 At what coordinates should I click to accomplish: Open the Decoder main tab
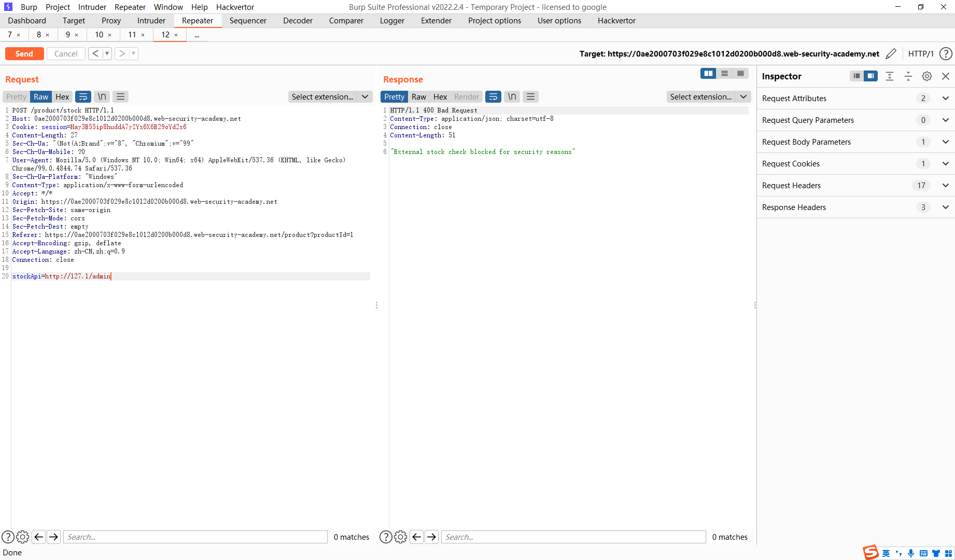click(x=298, y=21)
